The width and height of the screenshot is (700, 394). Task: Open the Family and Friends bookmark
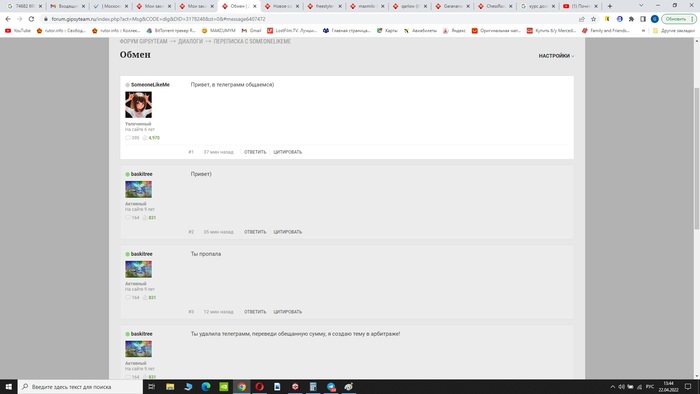coord(606,31)
